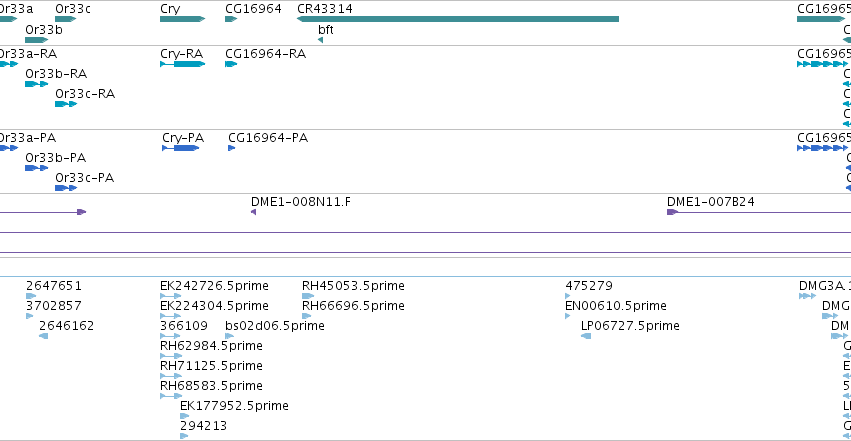Click the Or33c-RA transcript arrow
Viewport: 851px width, 441px height.
pos(66,104)
